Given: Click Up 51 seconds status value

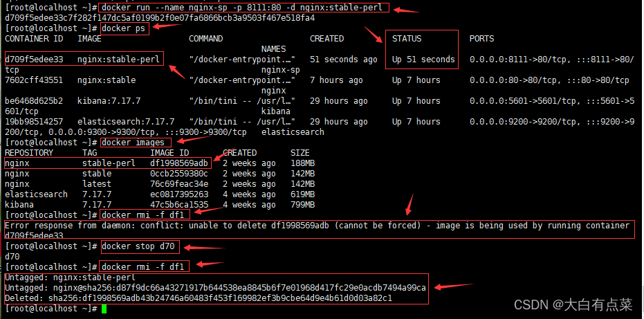Looking at the screenshot, I should pos(423,60).
